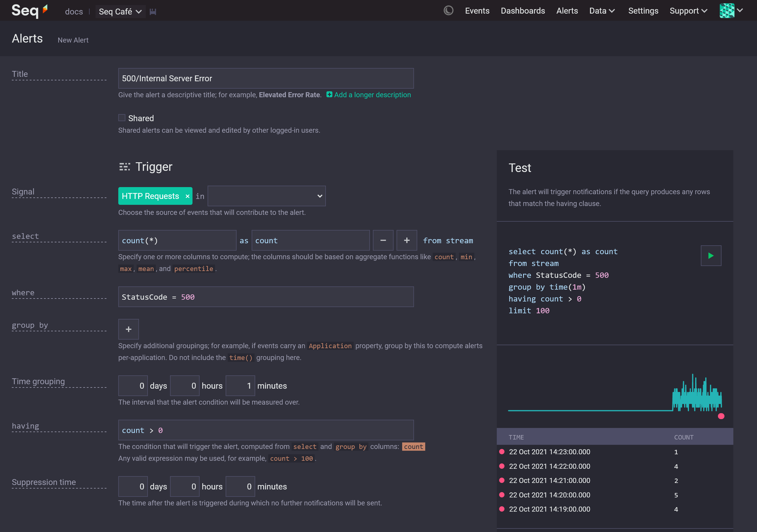Focus the 'count' alias field
This screenshot has height=532, width=757.
point(310,240)
